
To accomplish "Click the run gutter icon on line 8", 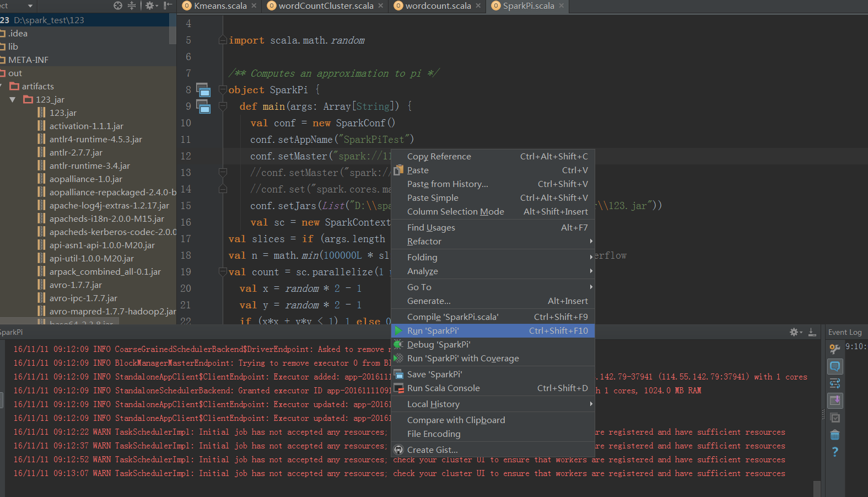I will [x=203, y=90].
